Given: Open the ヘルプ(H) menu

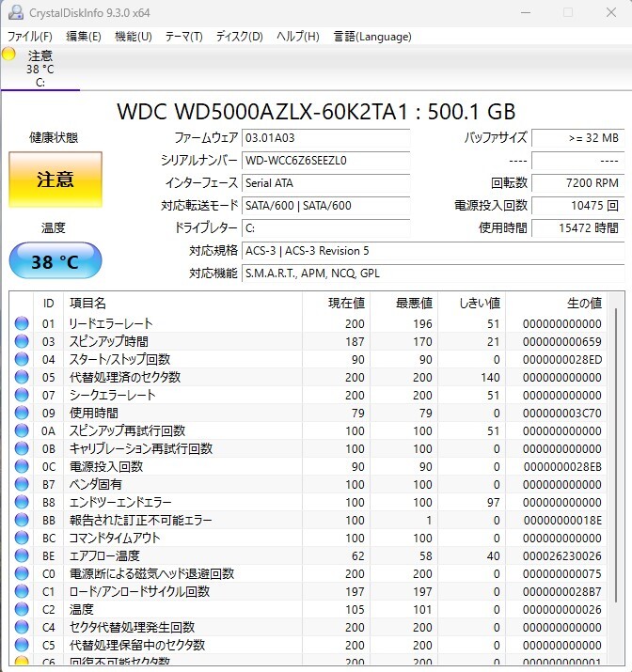Looking at the screenshot, I should (x=298, y=37).
